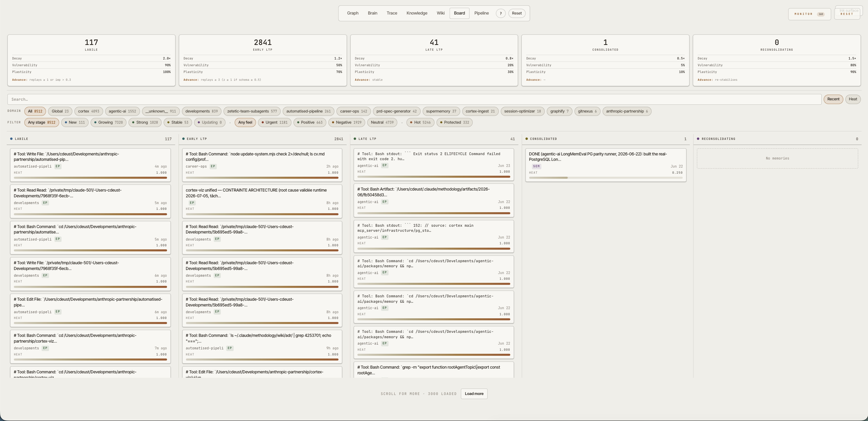Open the 'Edit File' automatised-pipe card in Labile
The height and width of the screenshot is (421, 868).
90,310
